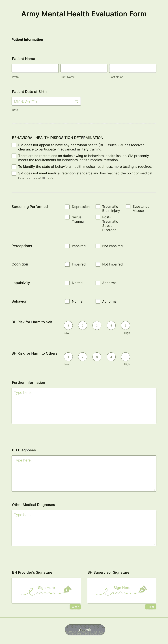The image size is (168, 644).
Task: Check "more testing is required" disposition option
Action: (14, 166)
